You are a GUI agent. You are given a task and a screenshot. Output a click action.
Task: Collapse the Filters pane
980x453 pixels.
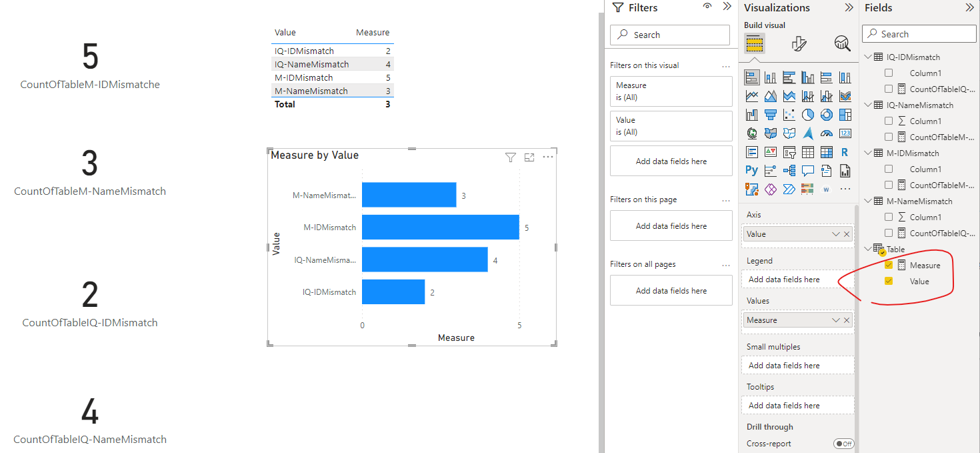click(x=727, y=7)
